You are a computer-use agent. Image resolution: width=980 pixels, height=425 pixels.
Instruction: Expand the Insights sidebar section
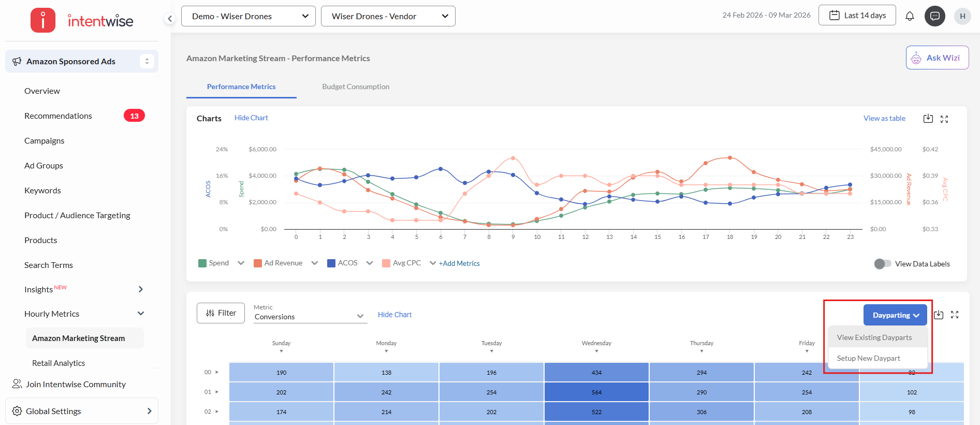click(140, 289)
